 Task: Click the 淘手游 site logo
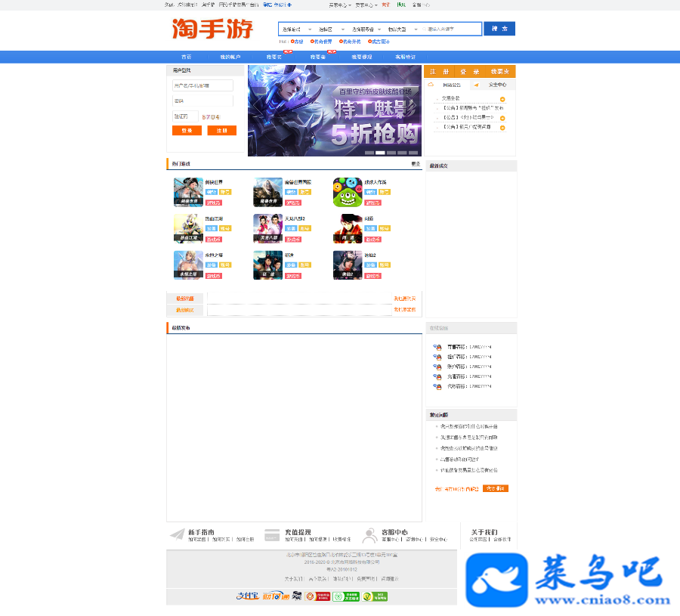point(212,29)
